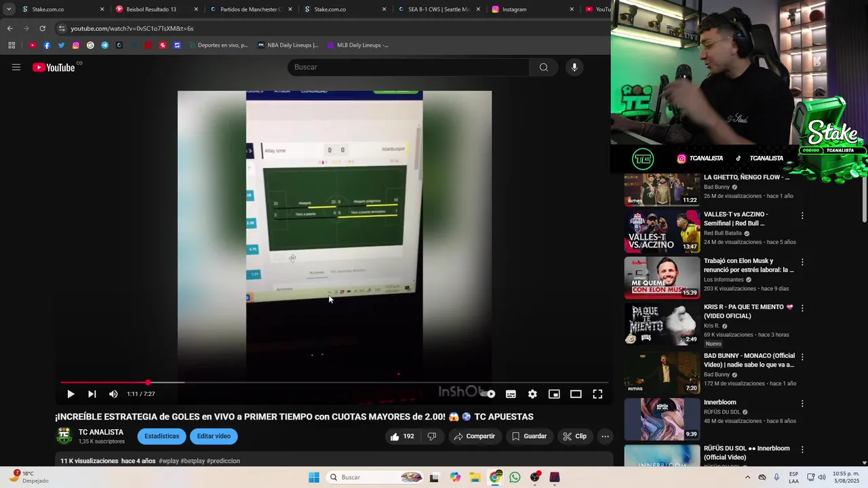Image resolution: width=868 pixels, height=488 pixels.
Task: Create a Clip with scissors button
Action: (575, 436)
